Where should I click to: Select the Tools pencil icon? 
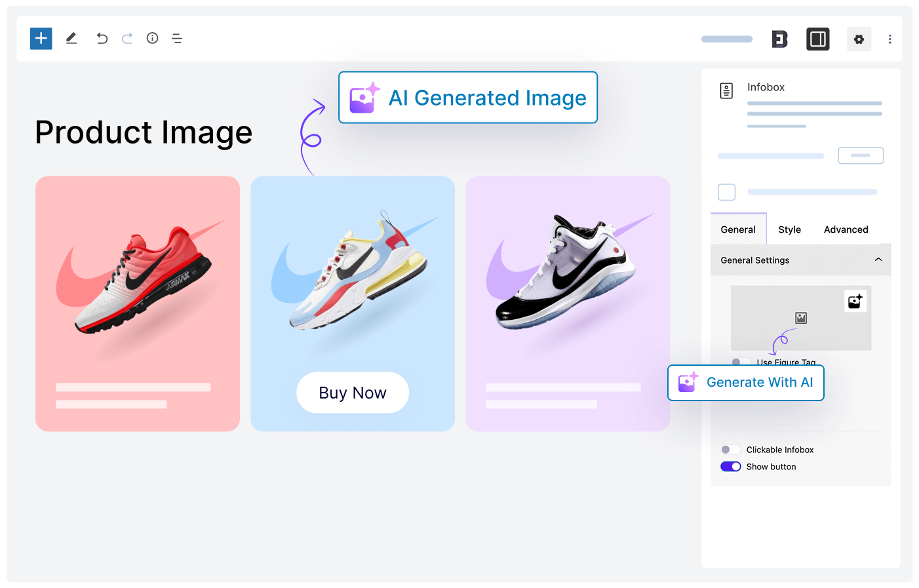click(x=71, y=39)
